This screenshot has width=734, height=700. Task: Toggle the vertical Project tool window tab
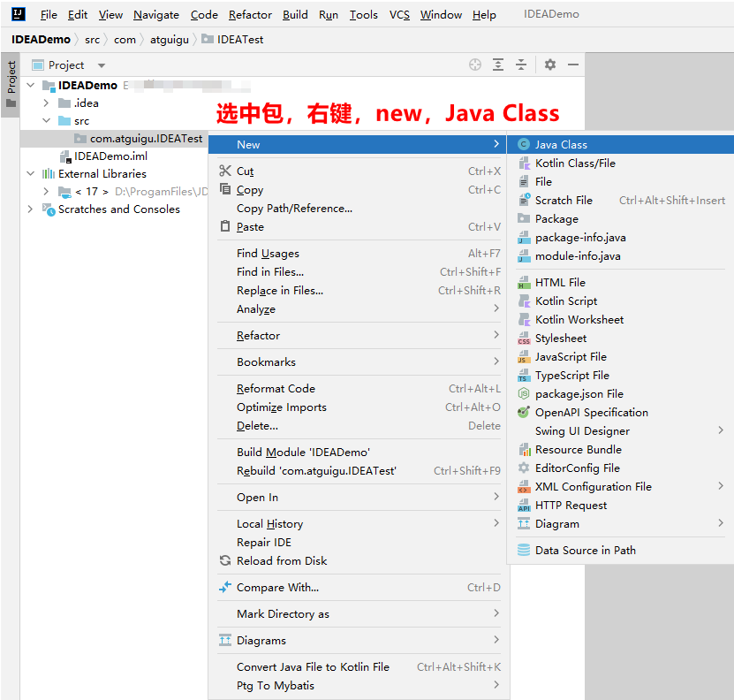click(x=11, y=84)
